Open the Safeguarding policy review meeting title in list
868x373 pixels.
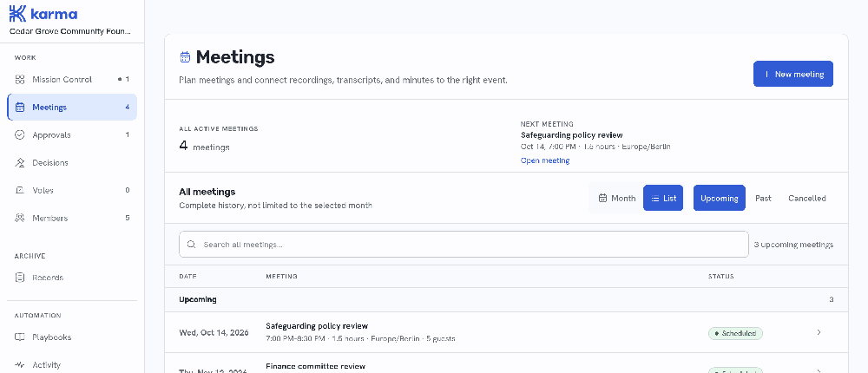point(317,326)
